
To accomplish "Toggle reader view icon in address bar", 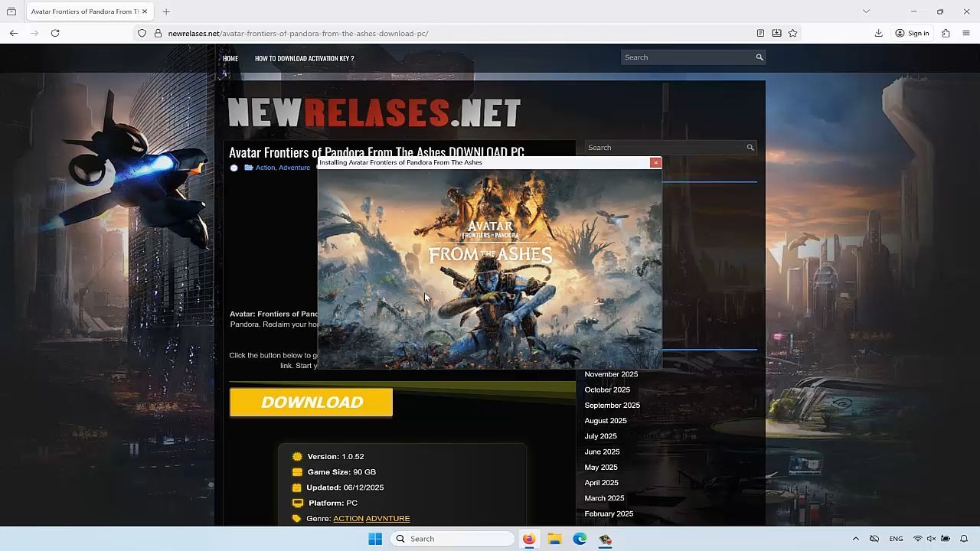I will (x=760, y=33).
